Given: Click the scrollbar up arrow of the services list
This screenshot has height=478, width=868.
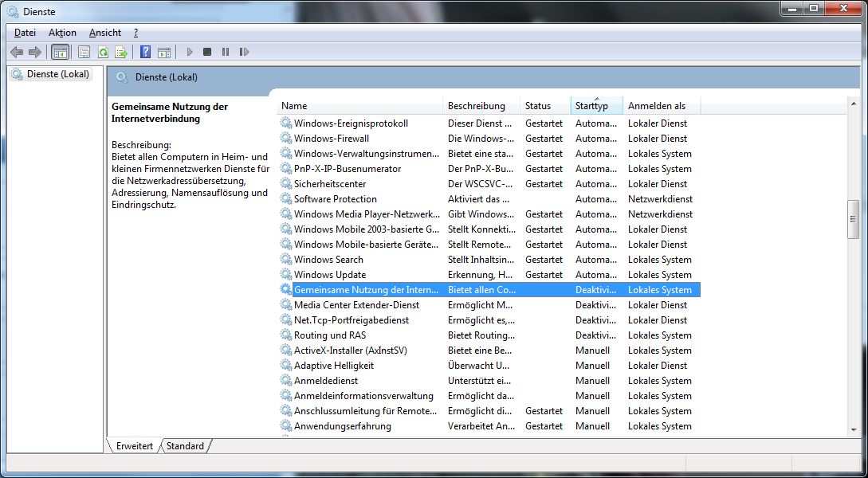Looking at the screenshot, I should pyautogui.click(x=853, y=103).
